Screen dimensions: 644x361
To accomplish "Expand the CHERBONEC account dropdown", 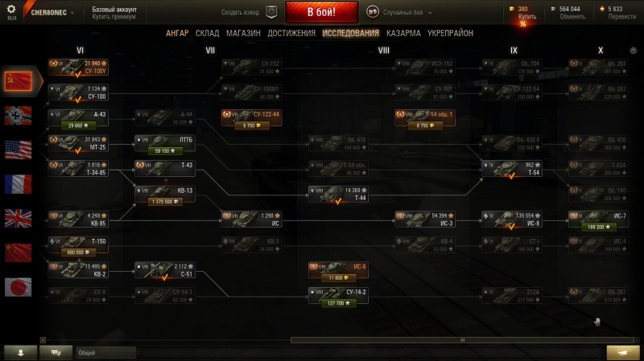I will coord(52,12).
